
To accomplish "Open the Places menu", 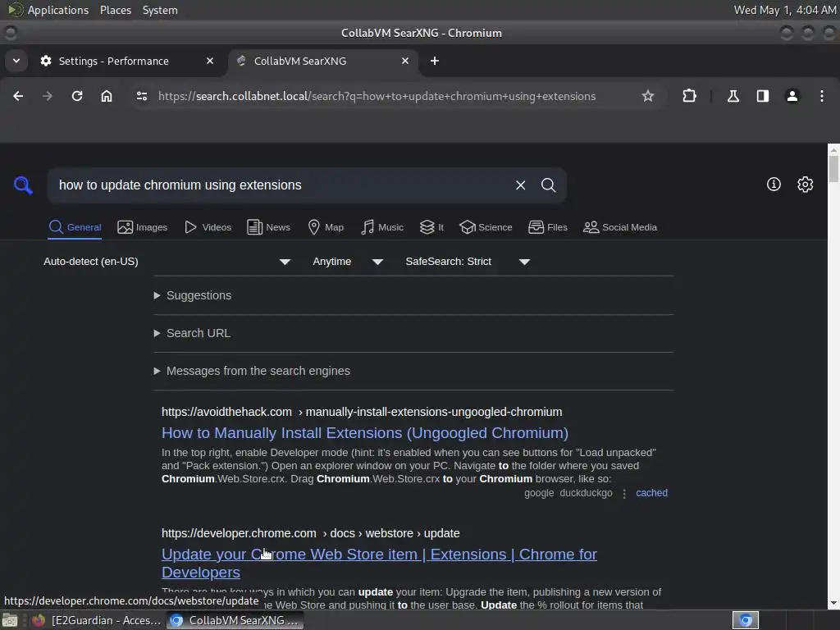I will (116, 10).
